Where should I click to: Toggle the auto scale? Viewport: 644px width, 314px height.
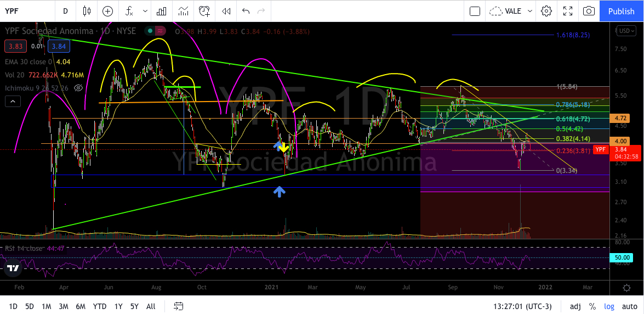630,306
